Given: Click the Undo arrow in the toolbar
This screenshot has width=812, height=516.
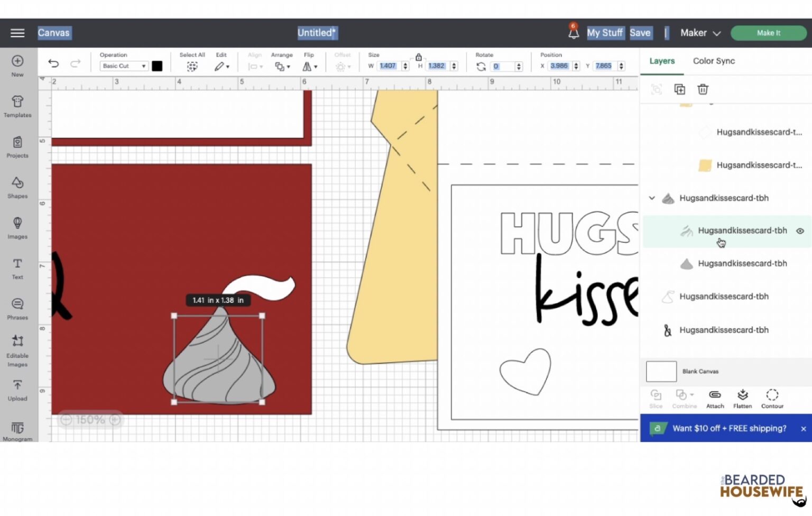Looking at the screenshot, I should pos(53,63).
